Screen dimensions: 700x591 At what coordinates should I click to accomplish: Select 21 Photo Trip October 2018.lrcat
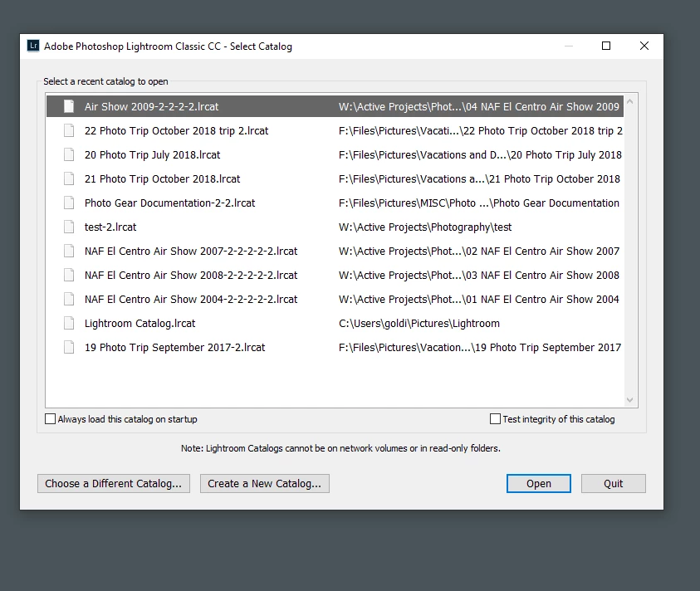tap(162, 179)
